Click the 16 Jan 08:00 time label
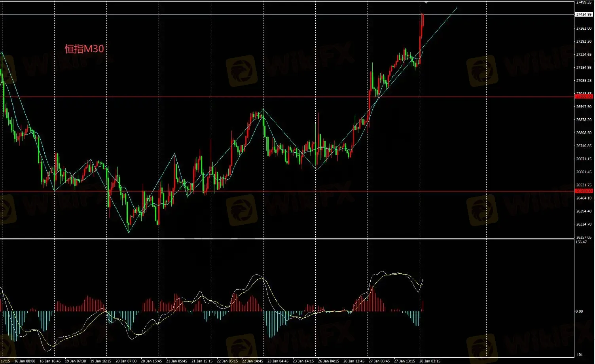 (x=25, y=361)
